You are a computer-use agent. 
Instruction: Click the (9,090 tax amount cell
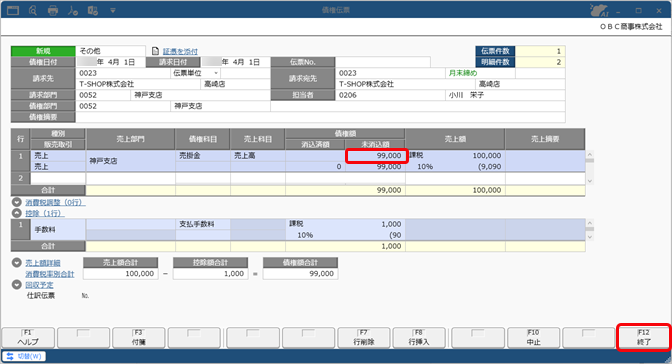489,167
